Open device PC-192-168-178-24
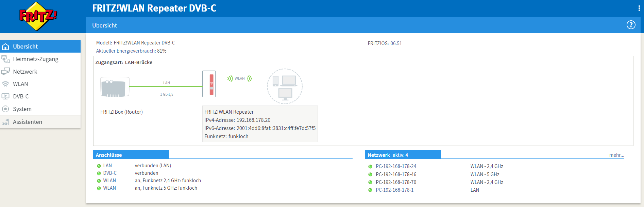644x207 pixels. pos(396,166)
